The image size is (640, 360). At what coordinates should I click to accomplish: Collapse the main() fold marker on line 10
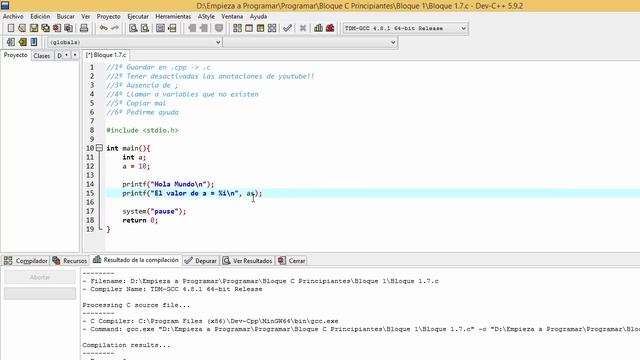99,148
